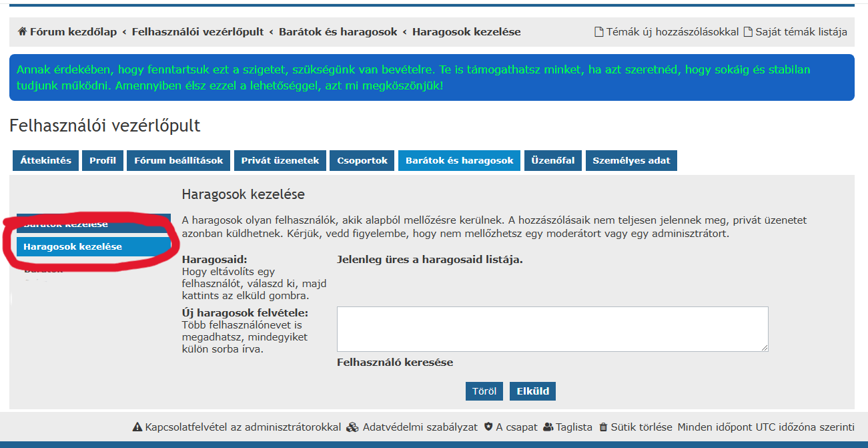Click the page icon before Saját témák listája

click(748, 32)
